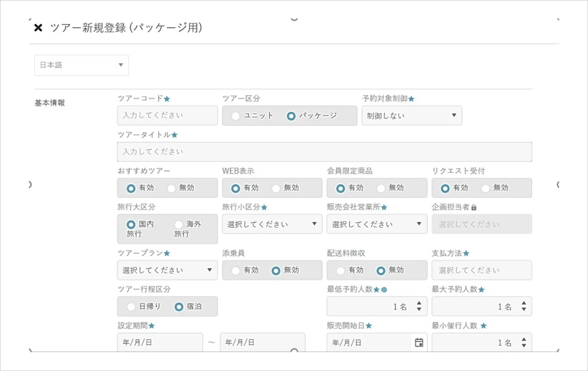Open the calendar picker for 販売開始日

(419, 342)
